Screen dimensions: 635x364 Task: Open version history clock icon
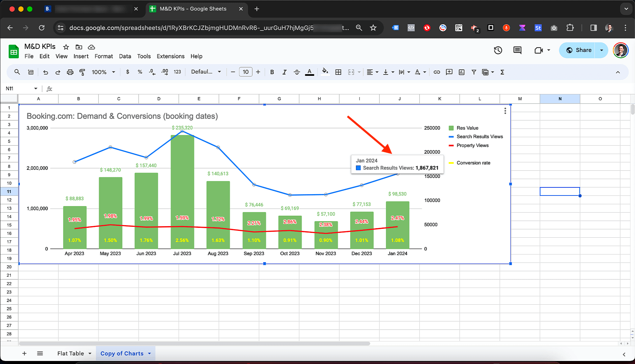[x=498, y=50]
